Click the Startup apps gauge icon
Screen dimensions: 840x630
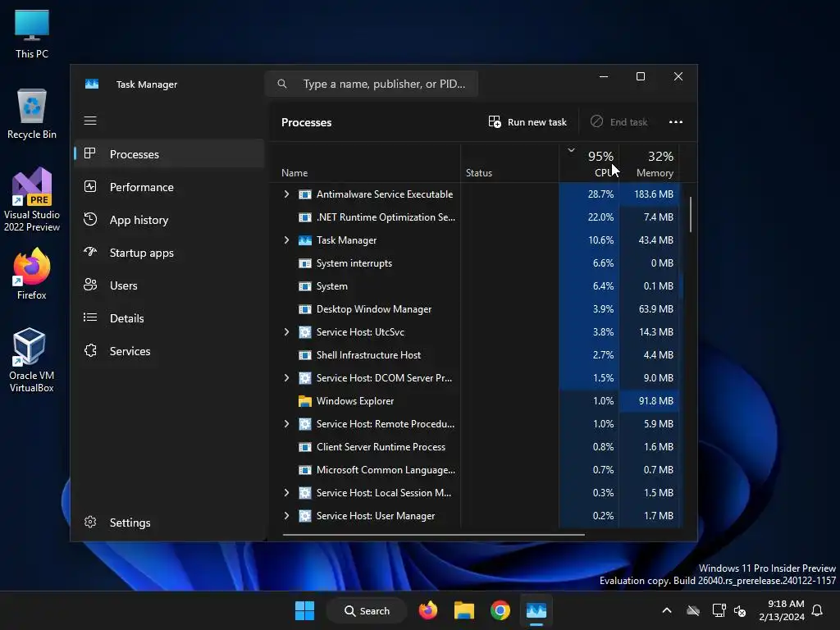(x=90, y=252)
